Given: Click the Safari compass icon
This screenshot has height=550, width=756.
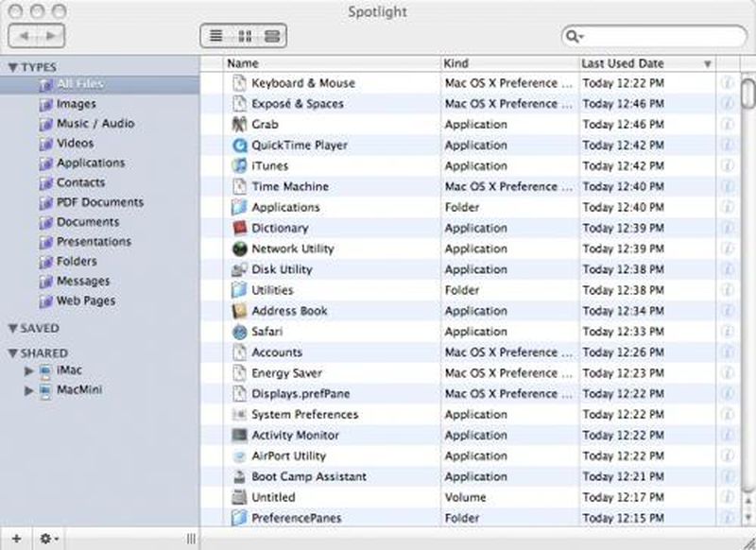Looking at the screenshot, I should point(239,332).
